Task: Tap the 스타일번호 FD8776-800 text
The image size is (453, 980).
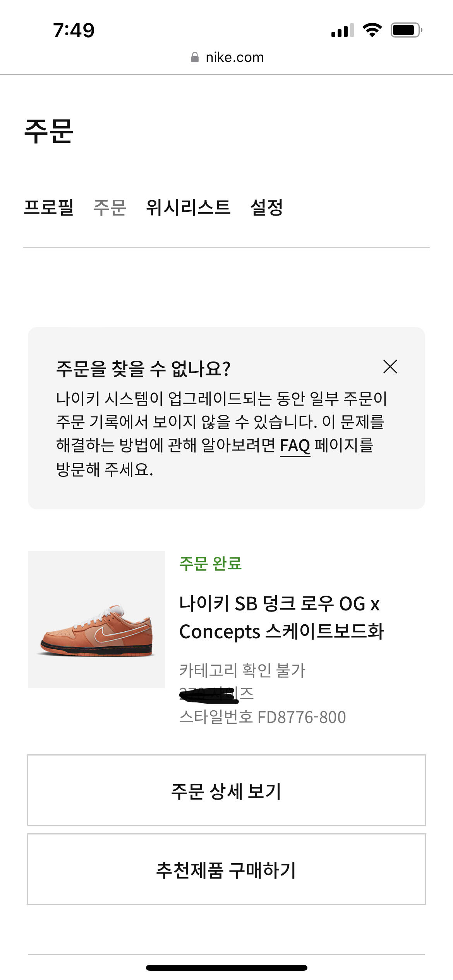Action: pyautogui.click(x=263, y=717)
